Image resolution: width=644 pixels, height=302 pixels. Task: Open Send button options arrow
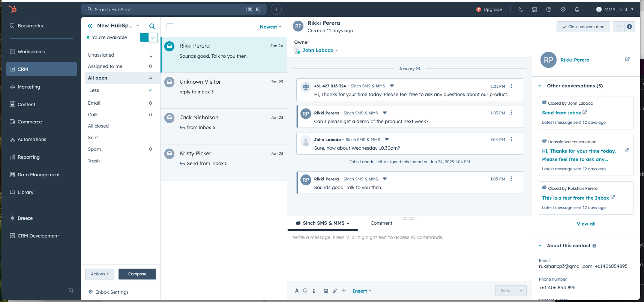click(521, 291)
